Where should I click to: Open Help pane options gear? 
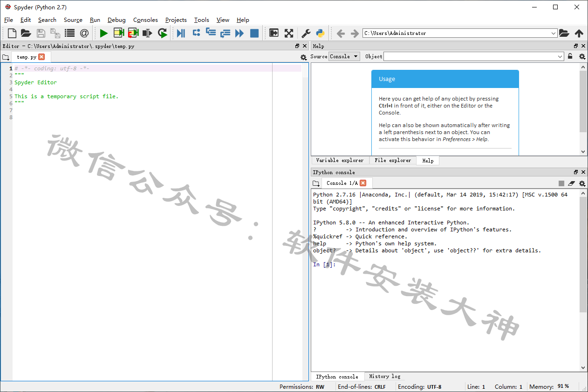(582, 56)
